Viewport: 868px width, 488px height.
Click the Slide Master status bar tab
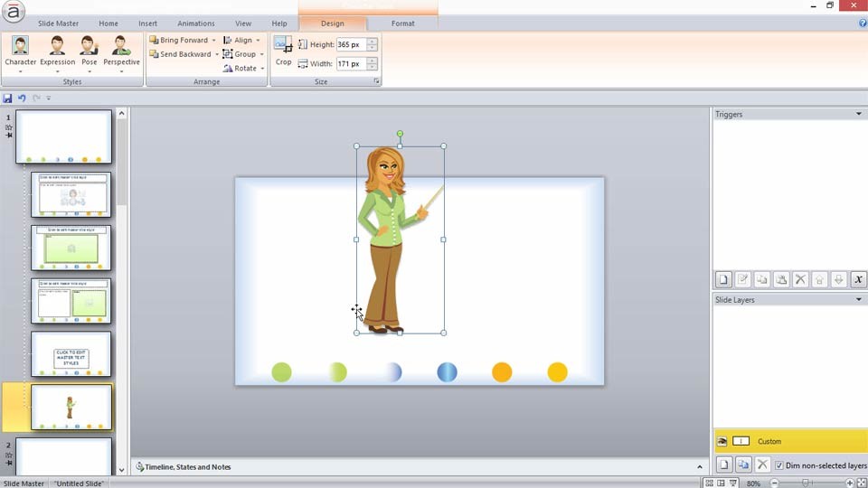coord(24,483)
